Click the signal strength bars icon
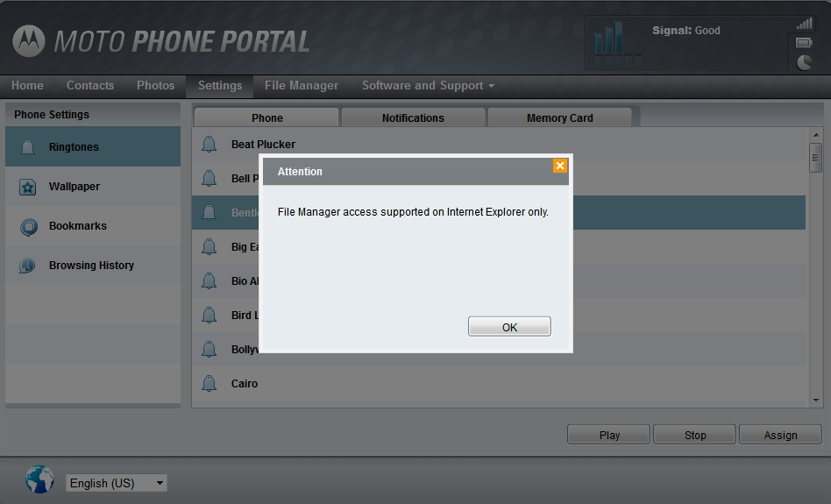This screenshot has height=504, width=831. coord(805,24)
